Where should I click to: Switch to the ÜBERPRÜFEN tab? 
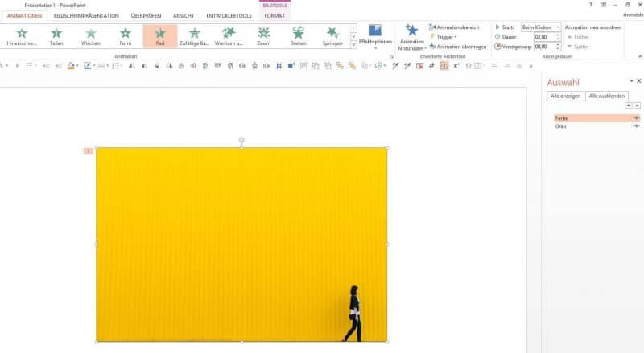click(x=146, y=15)
